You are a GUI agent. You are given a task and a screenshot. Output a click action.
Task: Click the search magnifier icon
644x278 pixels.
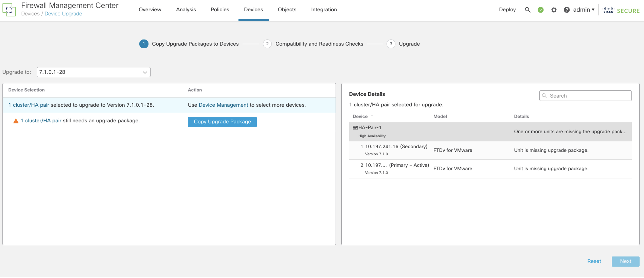click(527, 9)
